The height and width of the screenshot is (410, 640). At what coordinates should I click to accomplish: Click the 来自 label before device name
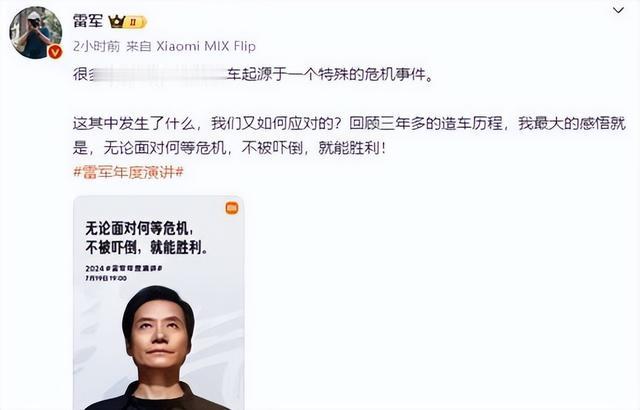pyautogui.click(x=139, y=47)
